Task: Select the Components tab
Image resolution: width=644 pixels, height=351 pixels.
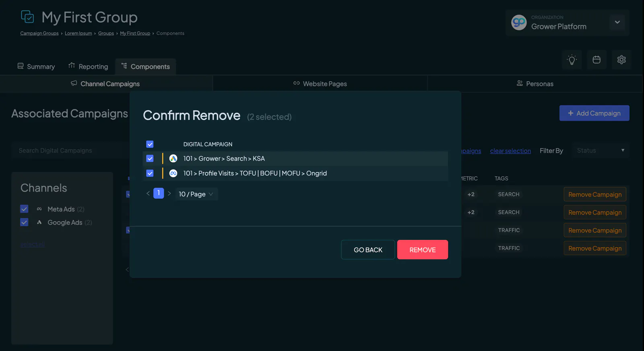Action: point(146,66)
